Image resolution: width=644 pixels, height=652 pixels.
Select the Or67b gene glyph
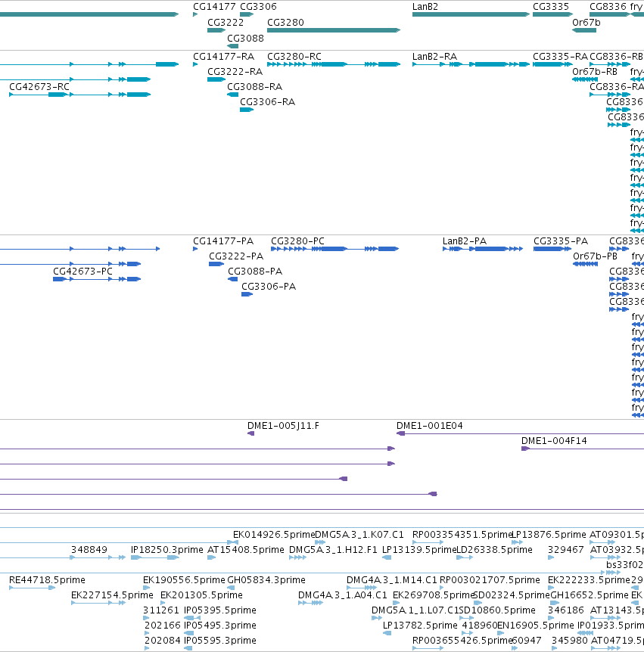pyautogui.click(x=584, y=30)
